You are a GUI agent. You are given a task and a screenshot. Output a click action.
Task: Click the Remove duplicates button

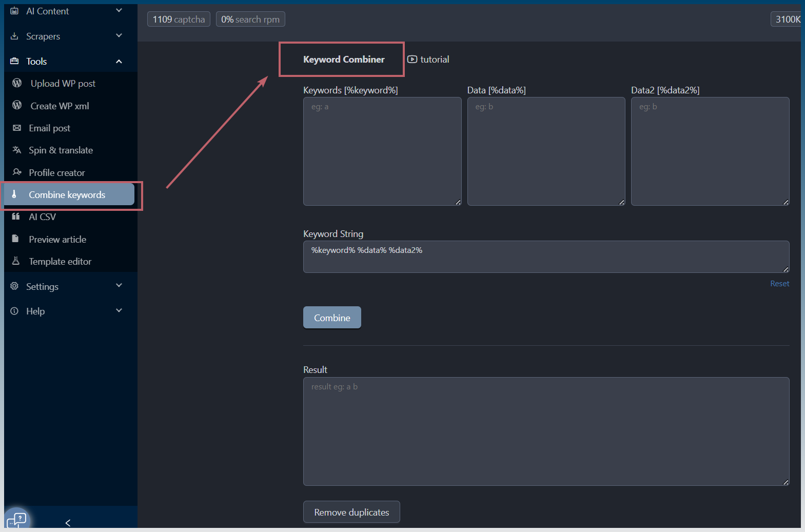351,512
